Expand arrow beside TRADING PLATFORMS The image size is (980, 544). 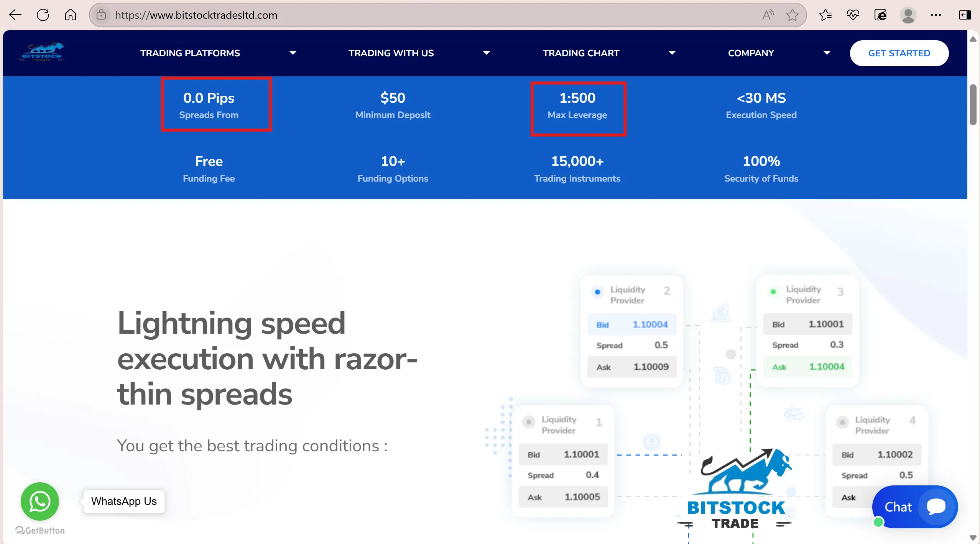point(293,53)
